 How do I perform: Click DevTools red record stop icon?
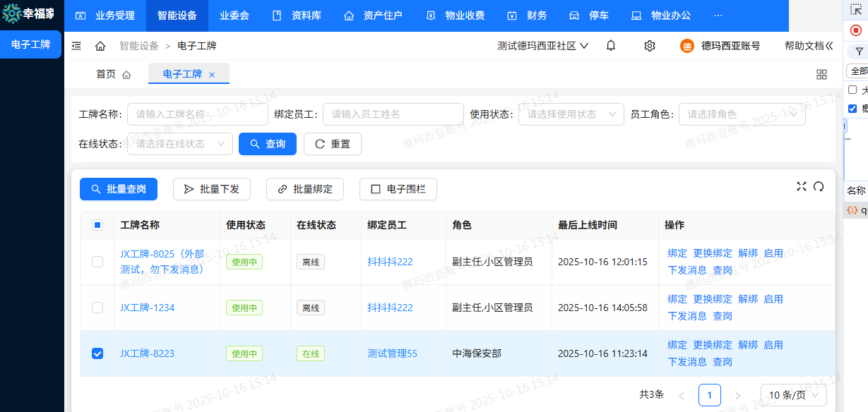[x=856, y=30]
